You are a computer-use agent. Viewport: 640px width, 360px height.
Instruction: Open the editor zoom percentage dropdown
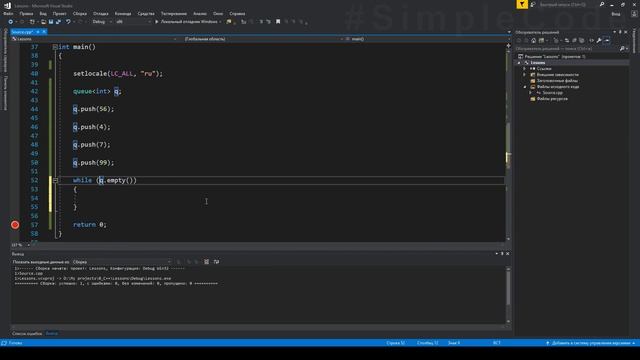pos(21,245)
